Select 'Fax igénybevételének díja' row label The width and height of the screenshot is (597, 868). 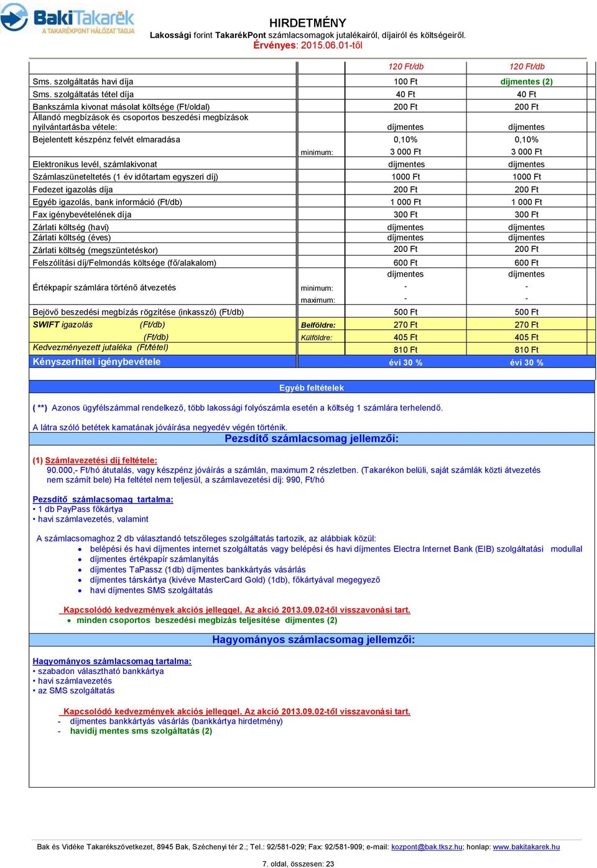click(82, 215)
